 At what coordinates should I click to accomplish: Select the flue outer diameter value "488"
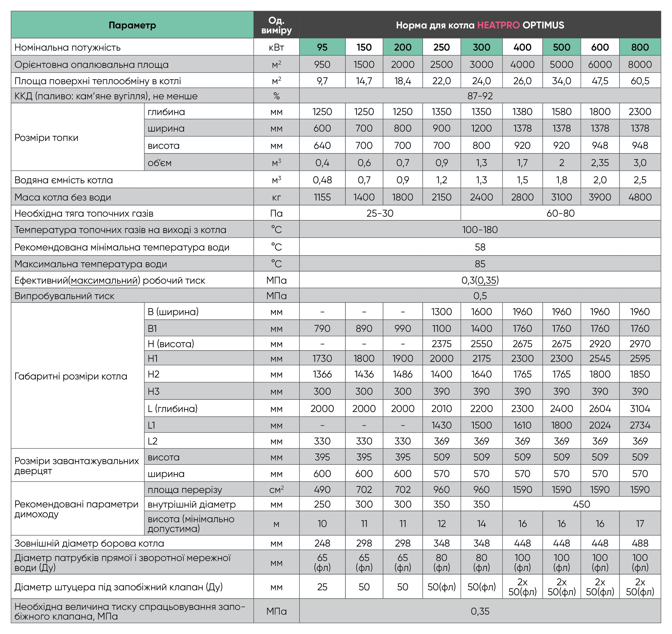[640, 543]
